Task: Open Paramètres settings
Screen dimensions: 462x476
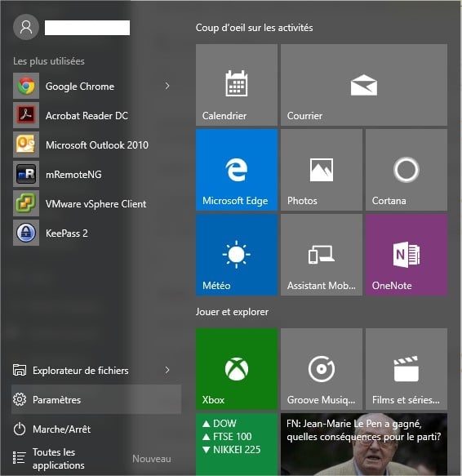Action: pos(96,399)
